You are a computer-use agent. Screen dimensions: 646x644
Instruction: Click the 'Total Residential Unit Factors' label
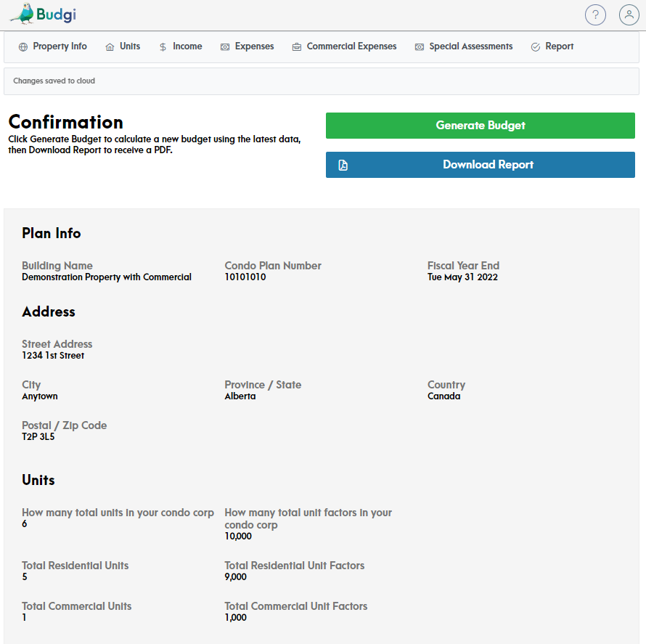coord(294,566)
